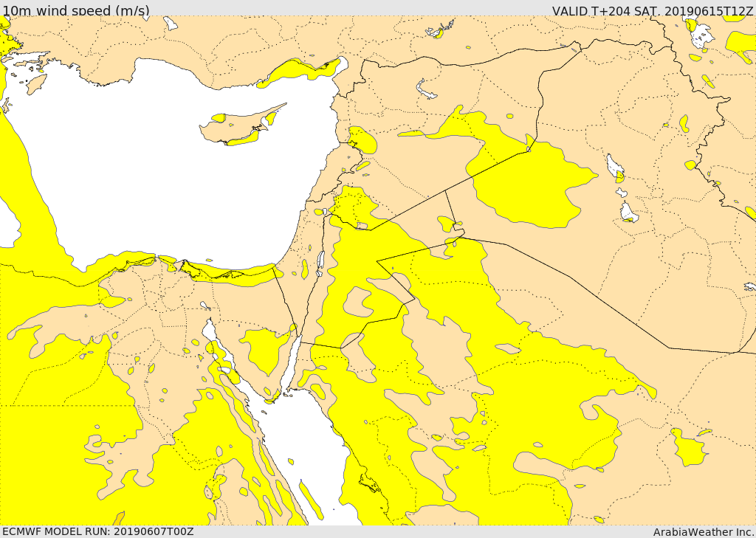Click the '10m wind speed (m/s)' title text
This screenshot has height=538, width=756.
click(x=76, y=10)
